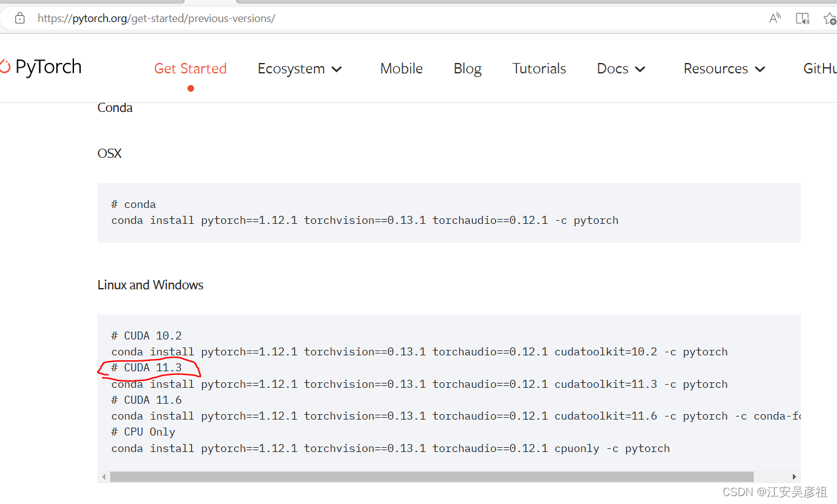Click the OSX conda install command line
Viewport: 837px width, 504px height.
[365, 220]
